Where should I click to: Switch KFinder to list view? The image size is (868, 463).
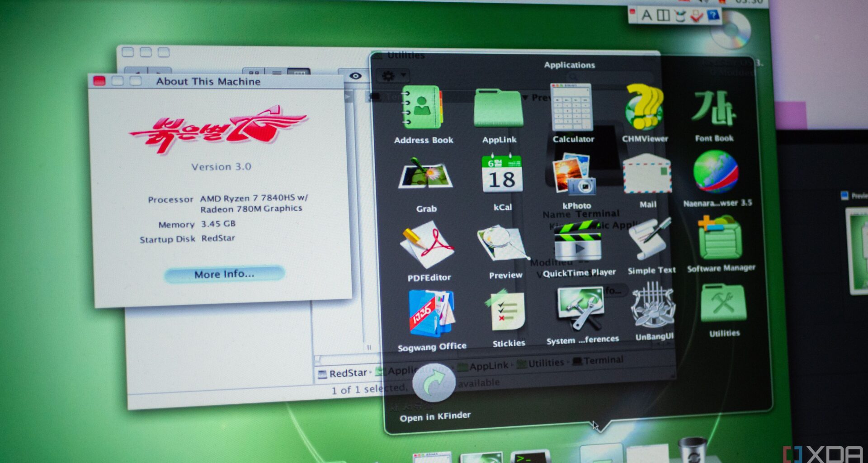(x=277, y=72)
